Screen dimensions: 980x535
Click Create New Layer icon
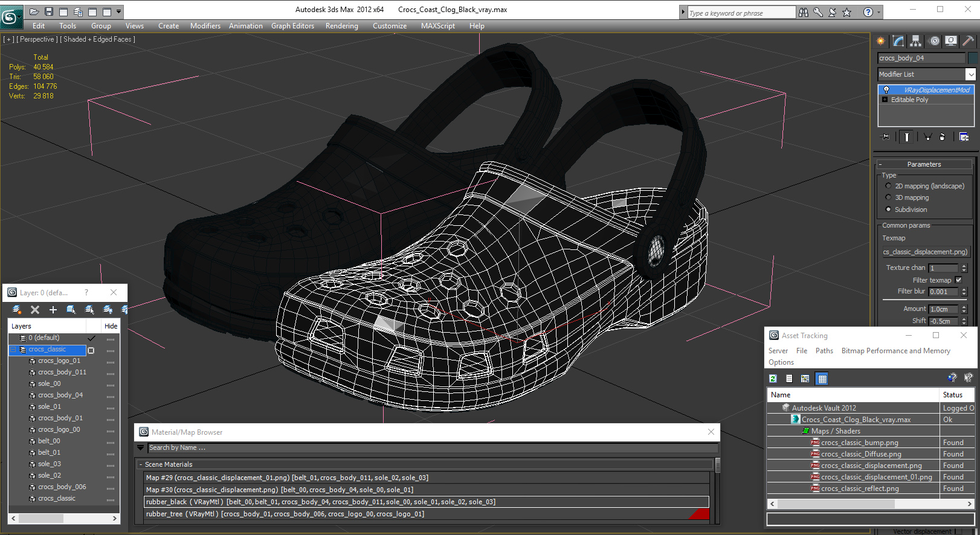coord(17,310)
